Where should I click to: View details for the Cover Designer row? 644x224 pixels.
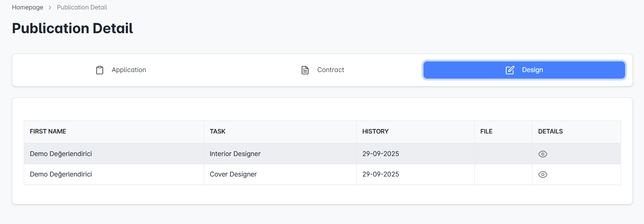click(x=542, y=174)
